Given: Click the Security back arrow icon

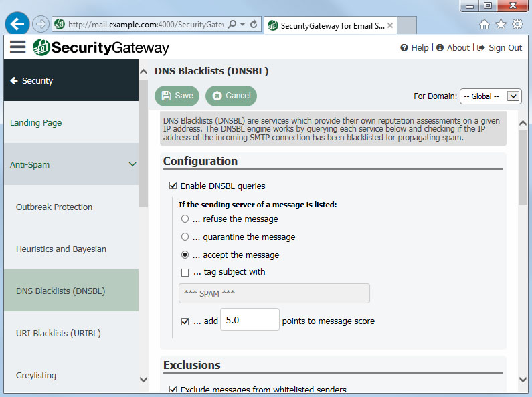Looking at the screenshot, I should 14,81.
